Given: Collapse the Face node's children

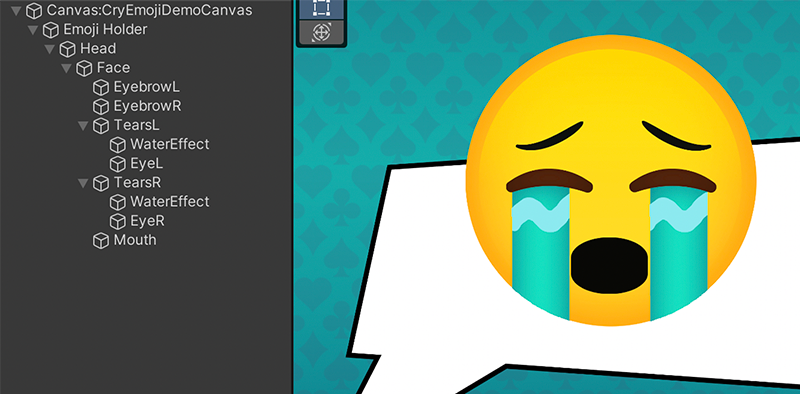Looking at the screenshot, I should pyautogui.click(x=67, y=68).
